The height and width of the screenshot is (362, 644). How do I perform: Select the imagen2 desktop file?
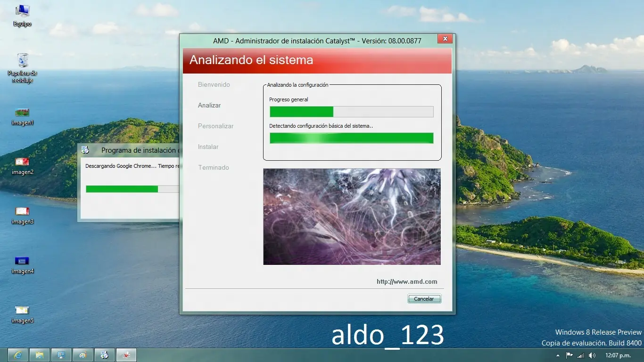pyautogui.click(x=22, y=166)
